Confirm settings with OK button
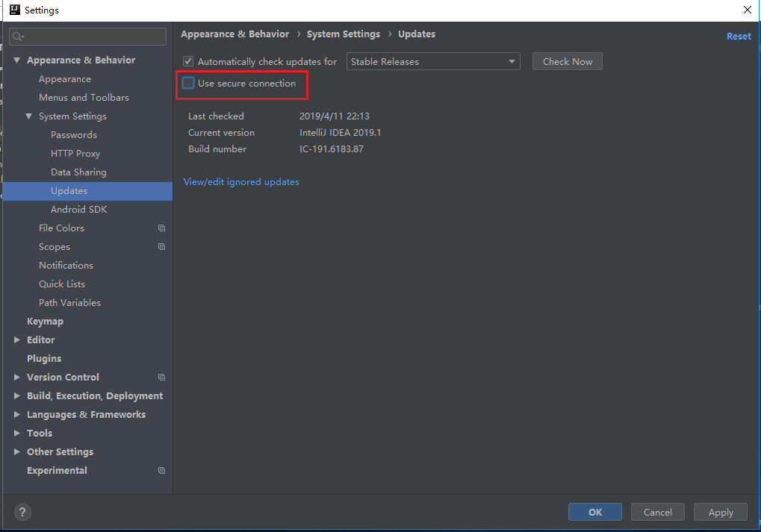 [x=595, y=512]
